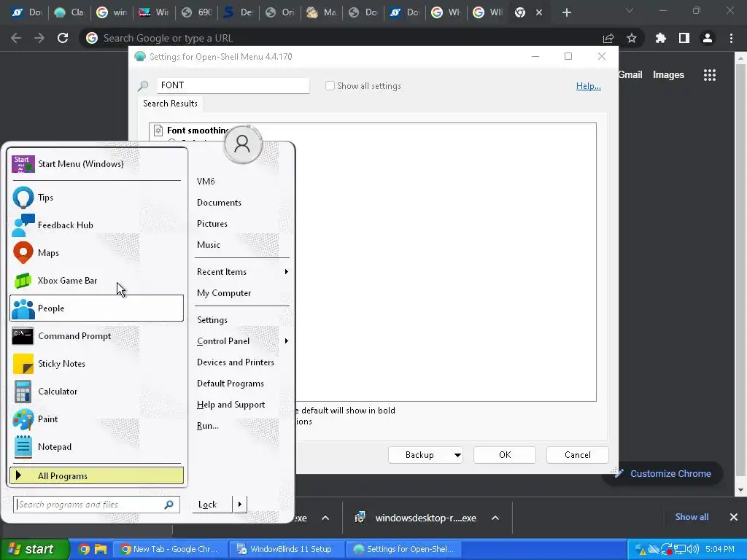Click Customize Chrome button
Screen dimensions: 747x560
click(663, 474)
